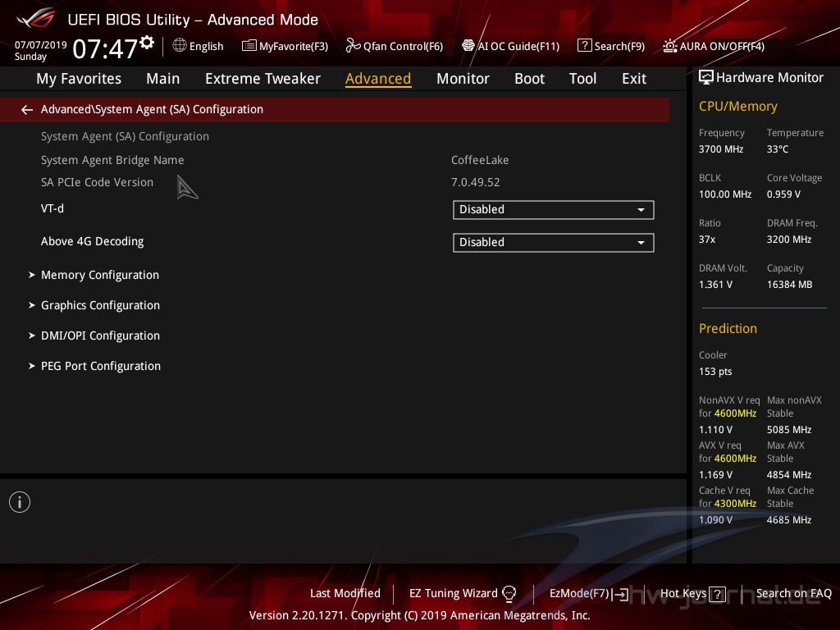Click the Hot Keys question icon
Image resolution: width=840 pixels, height=630 pixels.
coord(717,594)
